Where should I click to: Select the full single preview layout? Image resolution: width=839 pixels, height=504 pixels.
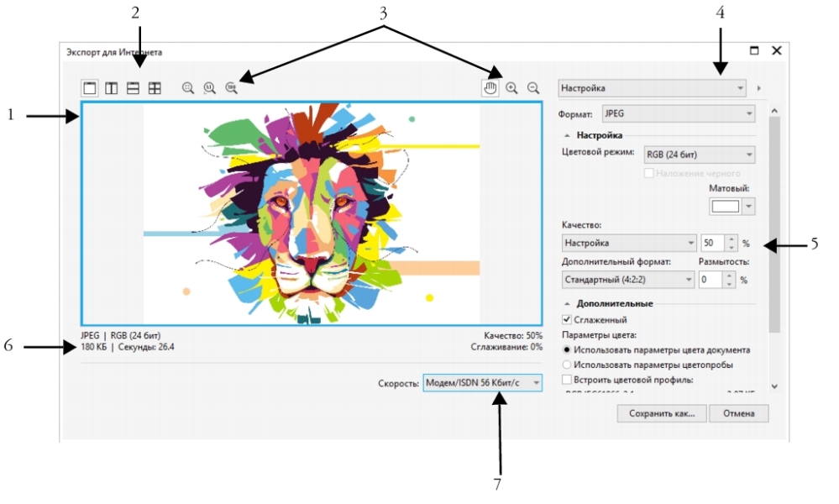89,88
